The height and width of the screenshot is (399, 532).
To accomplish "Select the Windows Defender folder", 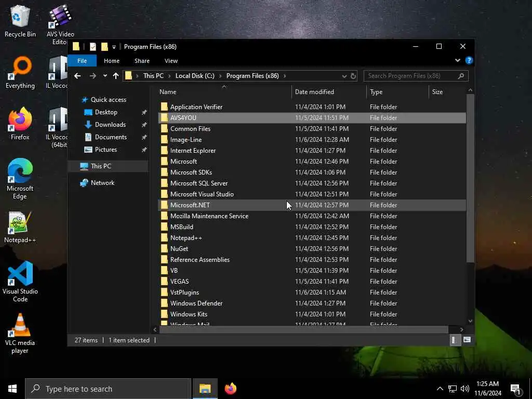I will [x=312, y=303].
